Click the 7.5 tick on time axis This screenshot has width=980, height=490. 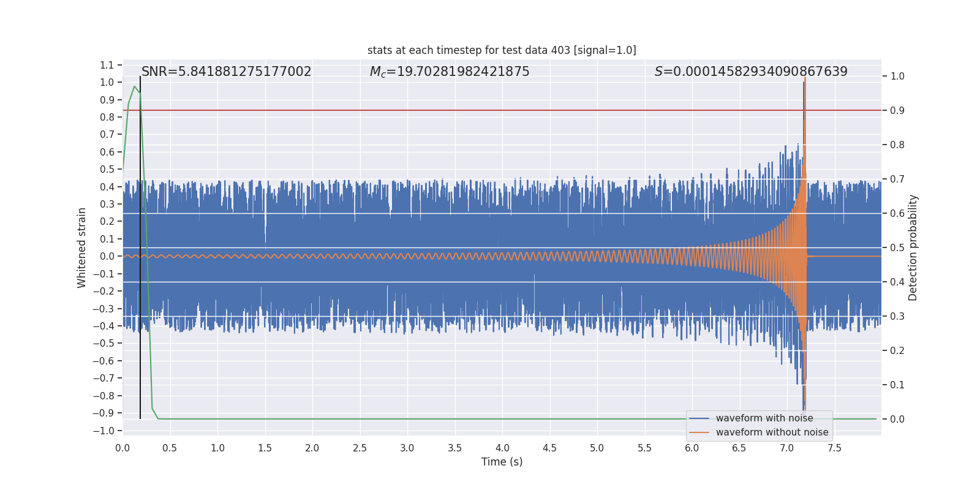pyautogui.click(x=834, y=448)
